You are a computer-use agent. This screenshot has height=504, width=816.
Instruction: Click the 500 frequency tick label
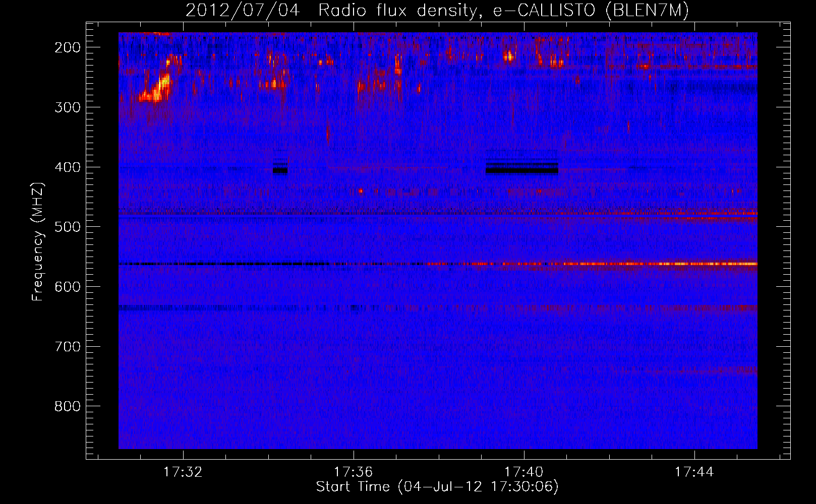(68, 227)
